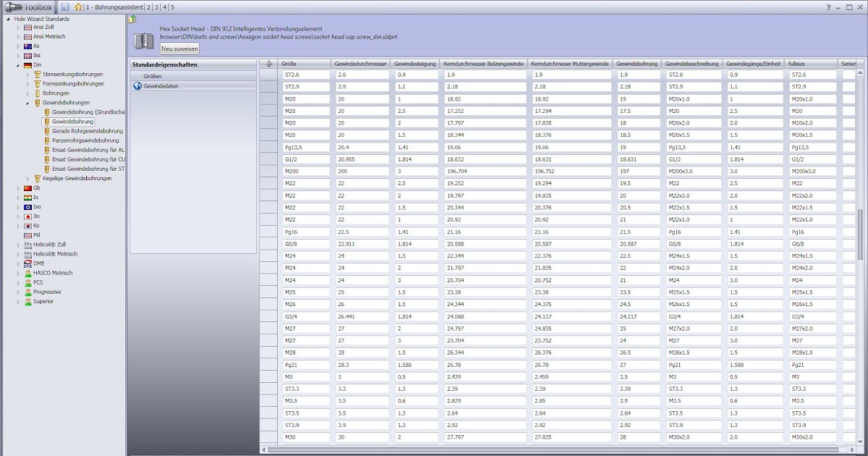
Task: Click the Gewindebohrungen folder icon
Action: [37, 103]
